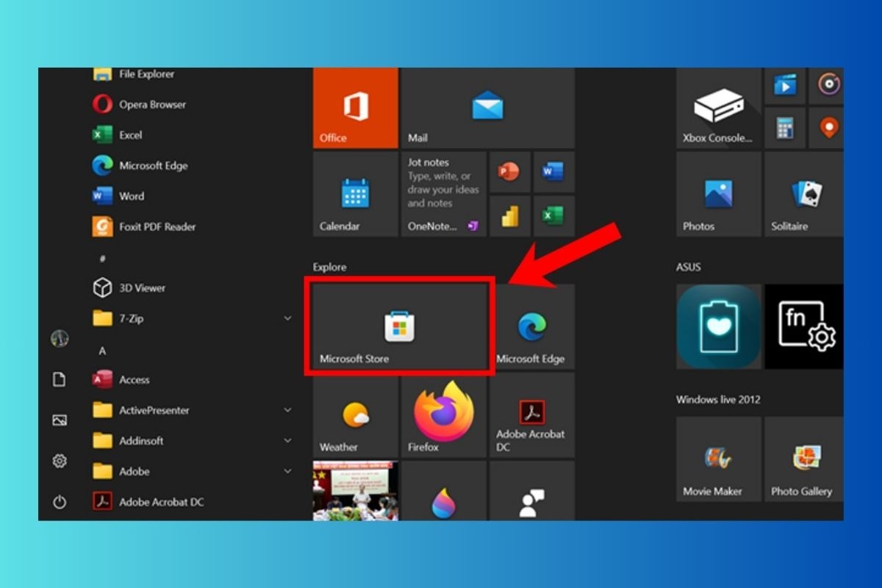
Task: Click the 'A' letter header in app list
Action: [102, 351]
